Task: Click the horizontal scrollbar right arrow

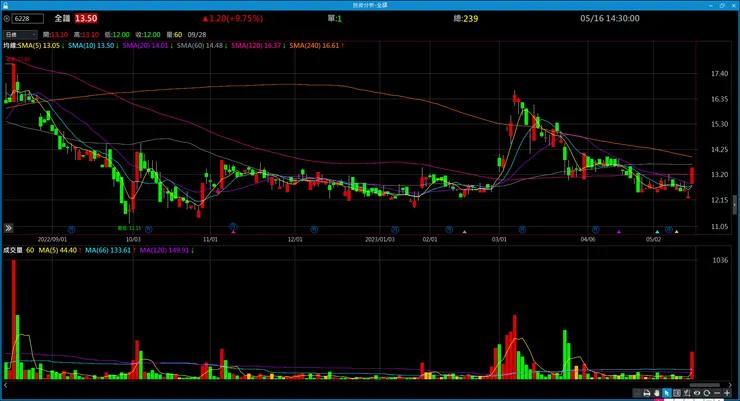Action: point(731,385)
